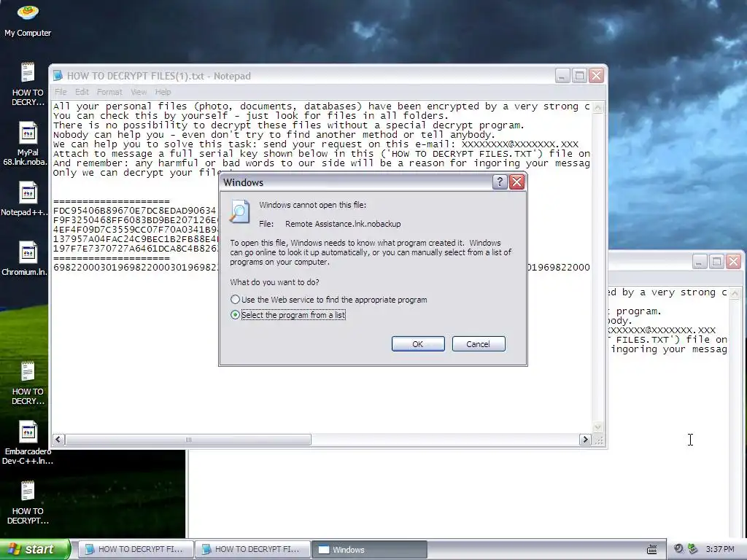This screenshot has height=560, width=747.
Task: Maximize the front Notepad window
Action: 579,76
